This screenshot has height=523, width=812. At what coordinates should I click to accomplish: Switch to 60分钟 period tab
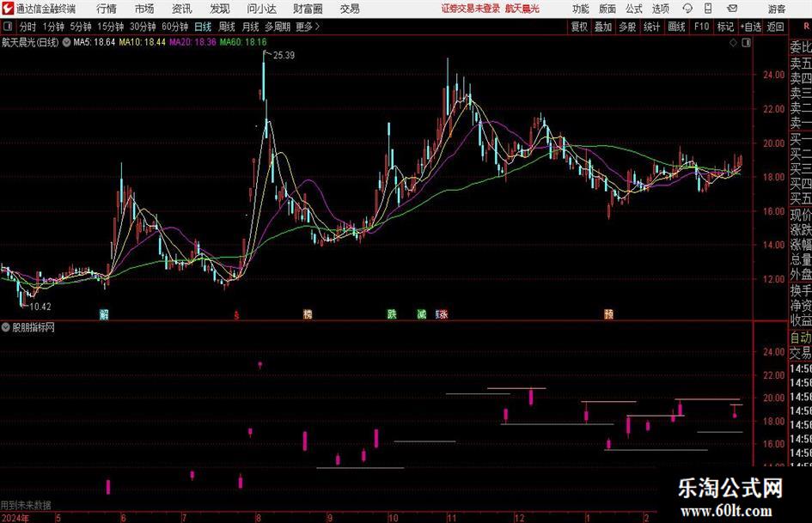click(175, 27)
